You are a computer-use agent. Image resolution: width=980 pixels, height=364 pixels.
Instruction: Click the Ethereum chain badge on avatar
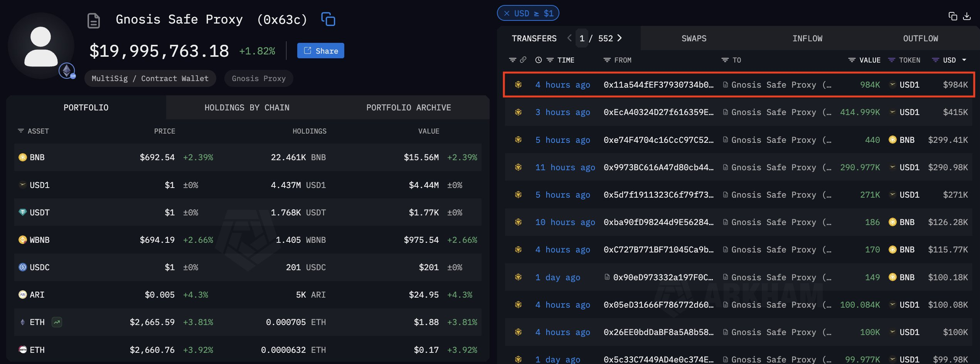point(67,71)
